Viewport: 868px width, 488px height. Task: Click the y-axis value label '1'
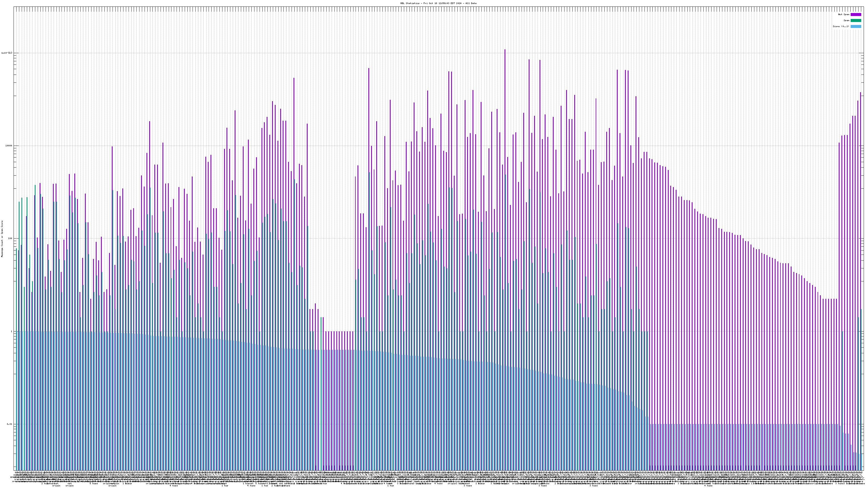tap(11, 331)
